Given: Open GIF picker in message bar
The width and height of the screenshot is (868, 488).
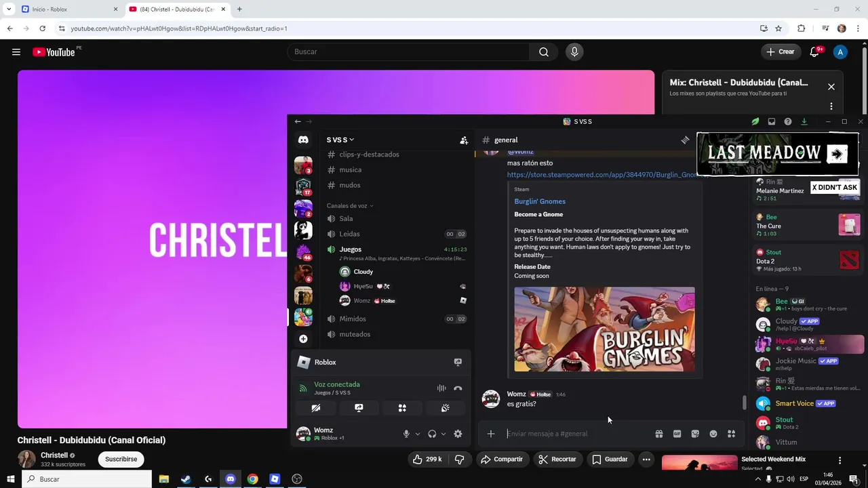Looking at the screenshot, I should coord(677,434).
